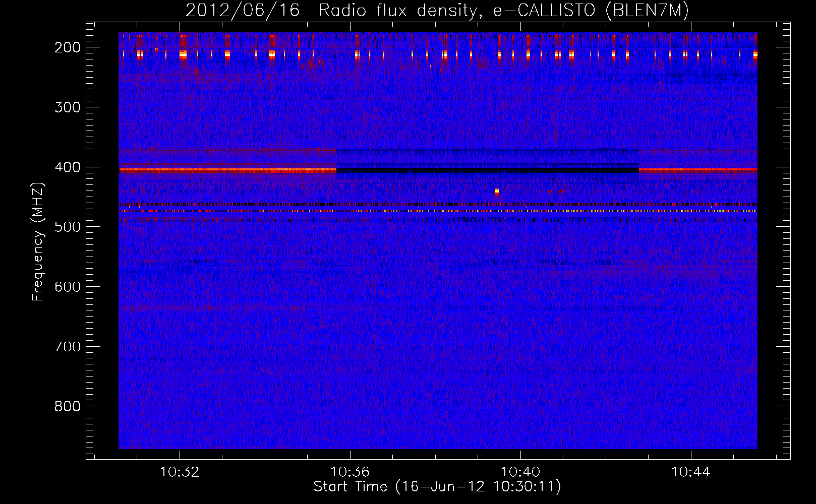
Task: Click the 700 frequency tick label
Action: 67,347
